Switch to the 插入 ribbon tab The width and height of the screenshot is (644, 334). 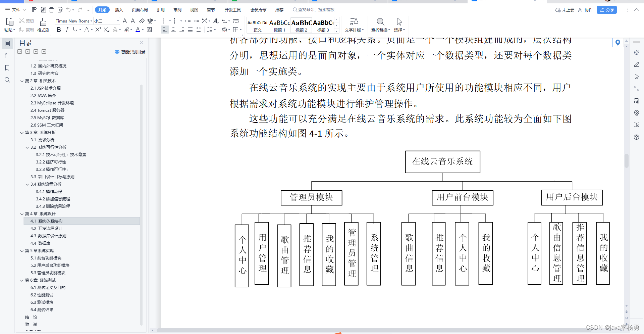coord(119,10)
